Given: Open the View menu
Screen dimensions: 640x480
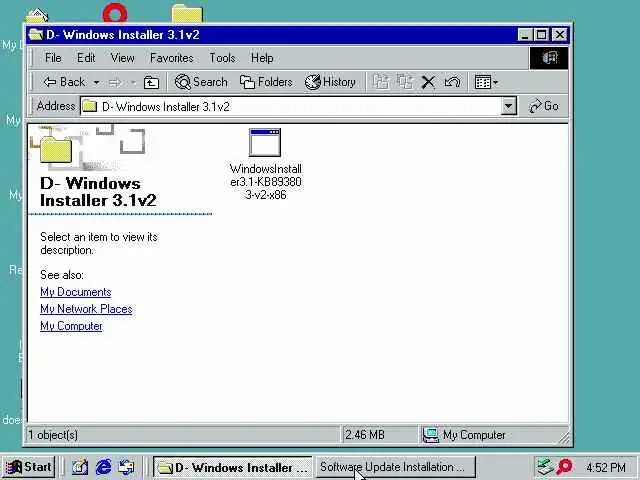Looking at the screenshot, I should pos(122,58).
